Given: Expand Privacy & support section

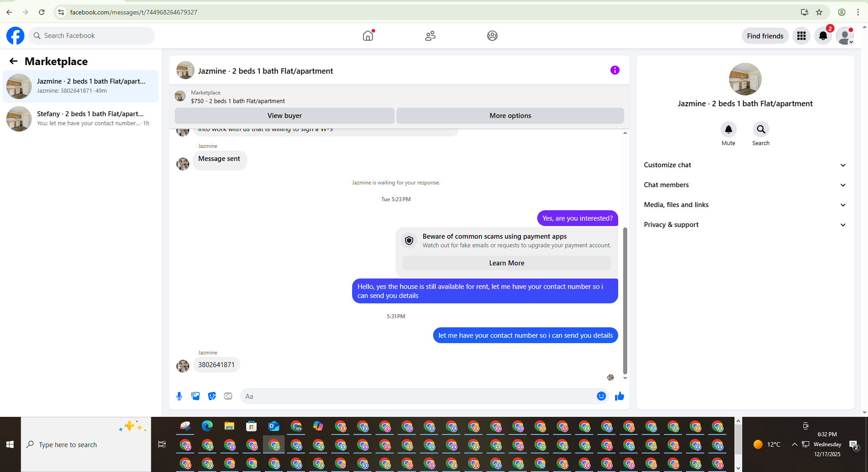Looking at the screenshot, I should 745,225.
